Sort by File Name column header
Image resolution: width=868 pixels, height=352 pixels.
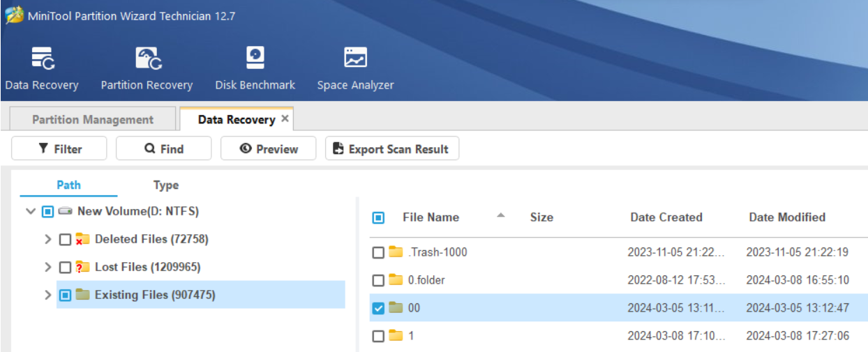click(431, 217)
